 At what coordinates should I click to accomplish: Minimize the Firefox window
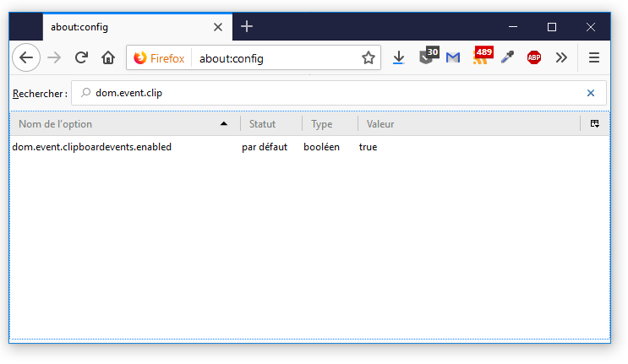coord(513,27)
